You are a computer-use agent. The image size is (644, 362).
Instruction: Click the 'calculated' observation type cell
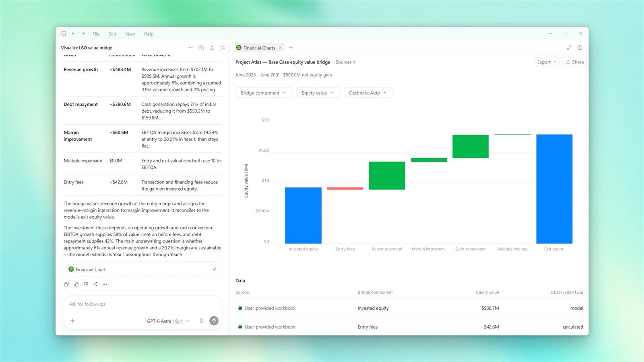tap(573, 327)
